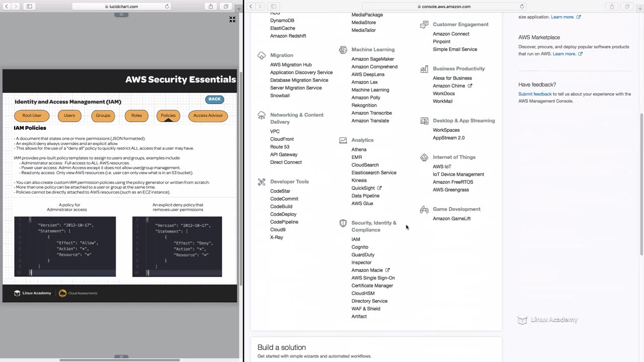Open the Cognito service link

360,247
